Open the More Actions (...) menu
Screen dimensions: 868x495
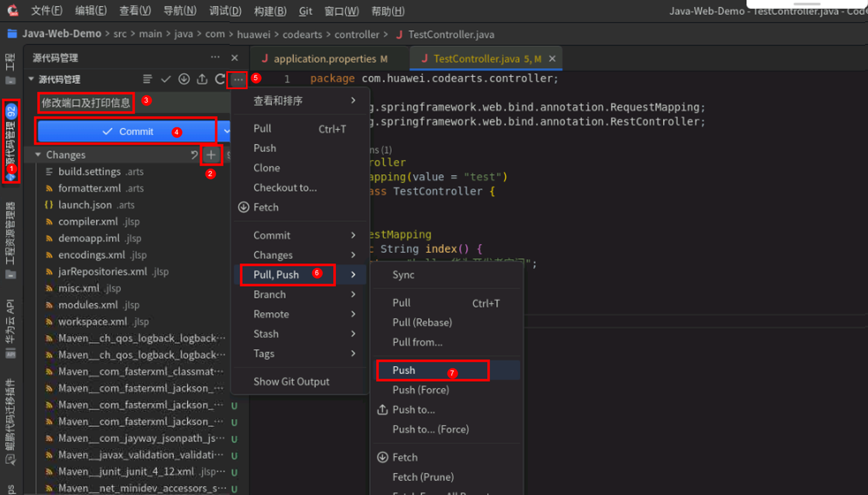pyautogui.click(x=237, y=78)
